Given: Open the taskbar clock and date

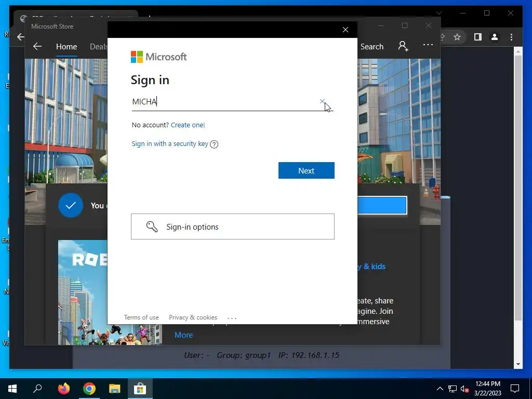Looking at the screenshot, I should point(487,389).
